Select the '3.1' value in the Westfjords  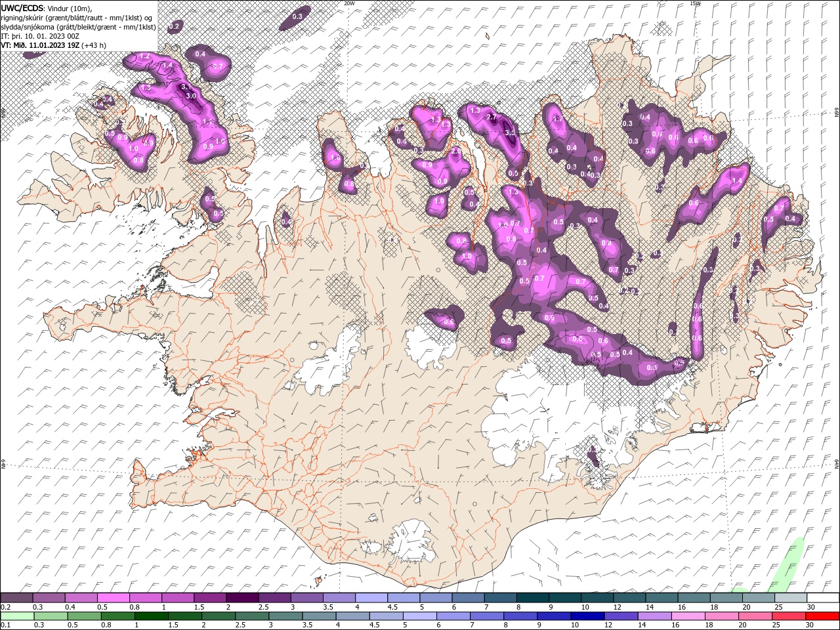[185, 87]
